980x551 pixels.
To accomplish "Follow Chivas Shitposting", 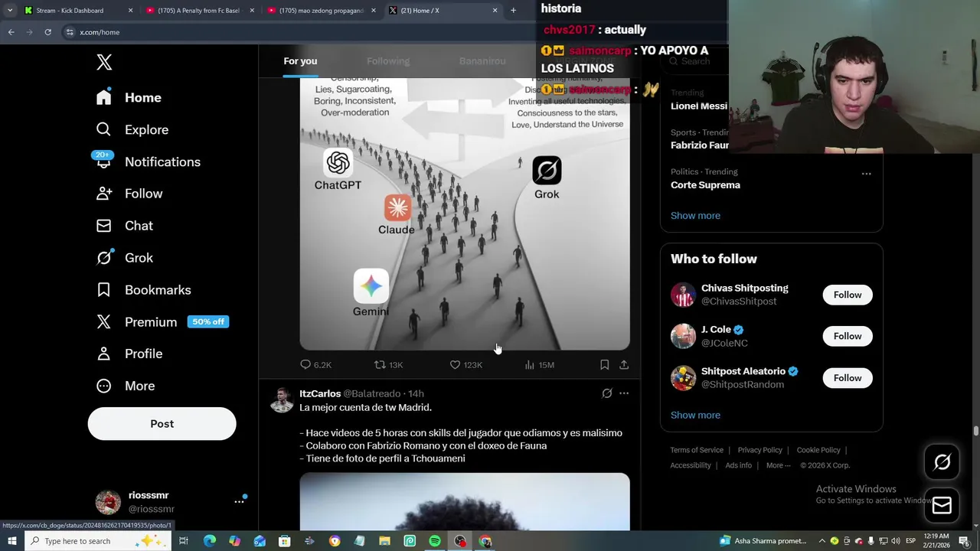I will tap(847, 295).
